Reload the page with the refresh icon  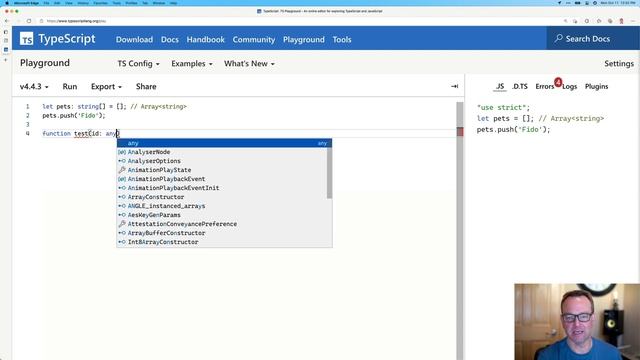[x=29, y=21]
